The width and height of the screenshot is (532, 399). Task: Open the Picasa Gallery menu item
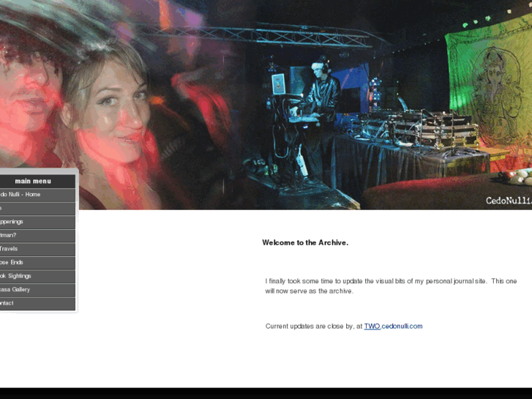(x=37, y=290)
